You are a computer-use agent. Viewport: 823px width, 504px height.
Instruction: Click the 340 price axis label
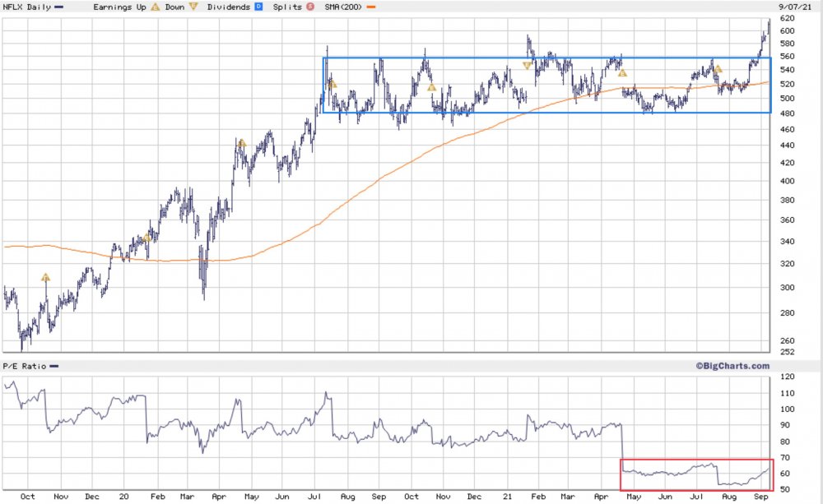[x=788, y=242]
